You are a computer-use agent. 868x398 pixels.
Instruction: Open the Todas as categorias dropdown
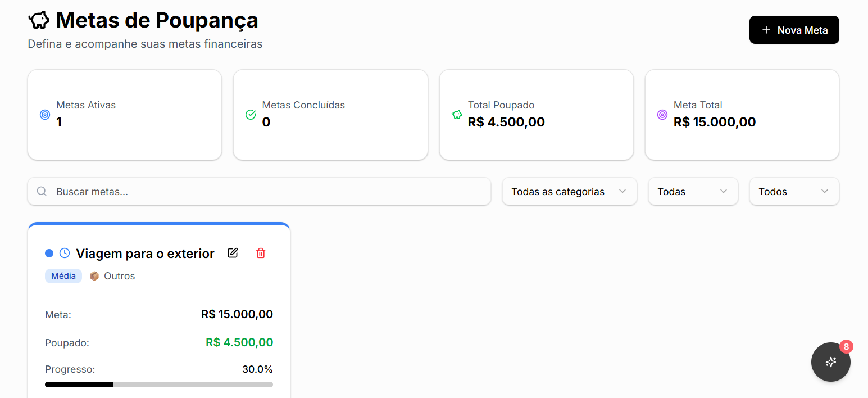coord(569,191)
